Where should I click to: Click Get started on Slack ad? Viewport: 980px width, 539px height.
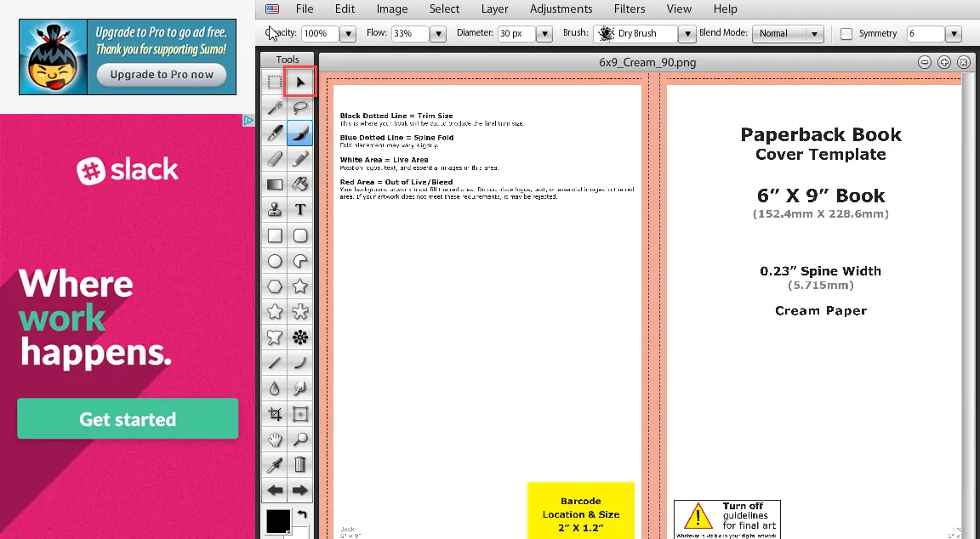tap(128, 418)
